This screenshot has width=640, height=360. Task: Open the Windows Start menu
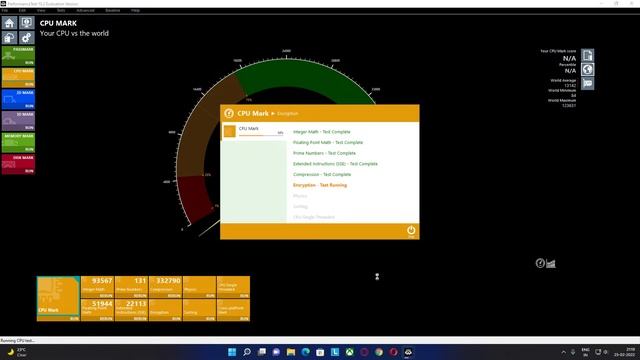pos(232,352)
